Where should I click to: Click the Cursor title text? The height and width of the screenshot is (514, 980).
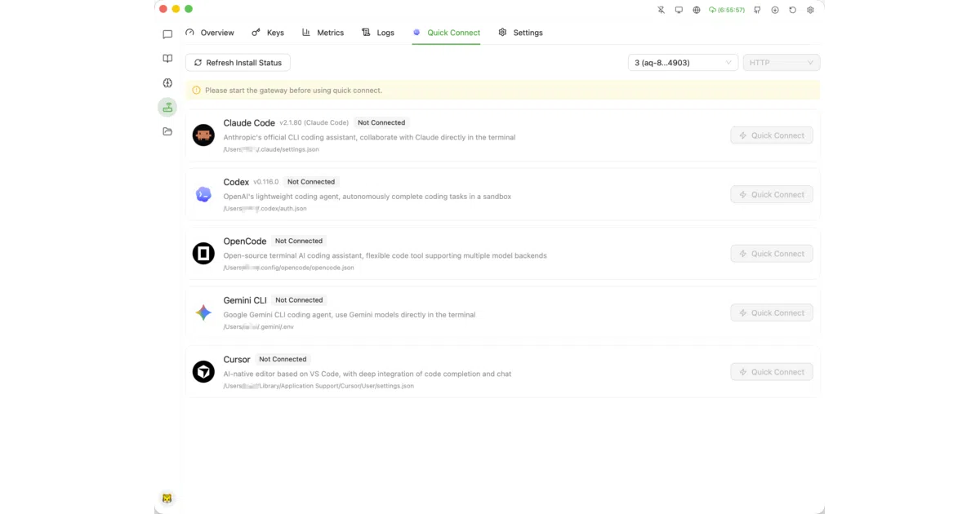(x=237, y=360)
